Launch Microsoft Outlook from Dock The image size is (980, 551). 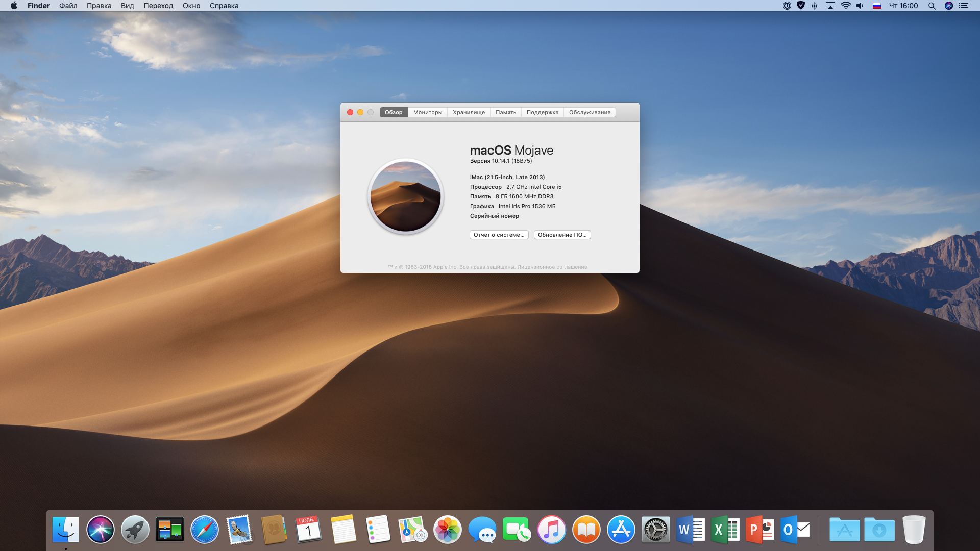(795, 530)
